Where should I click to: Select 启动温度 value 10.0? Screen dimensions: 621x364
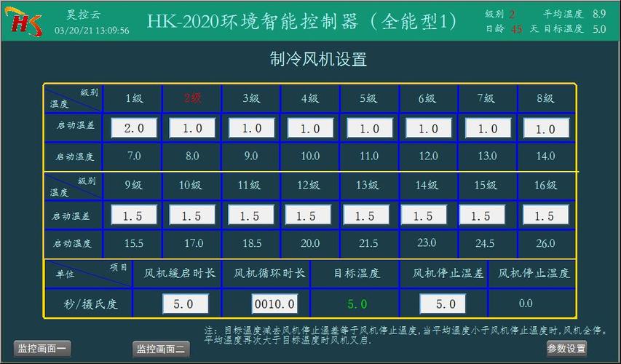coord(310,156)
